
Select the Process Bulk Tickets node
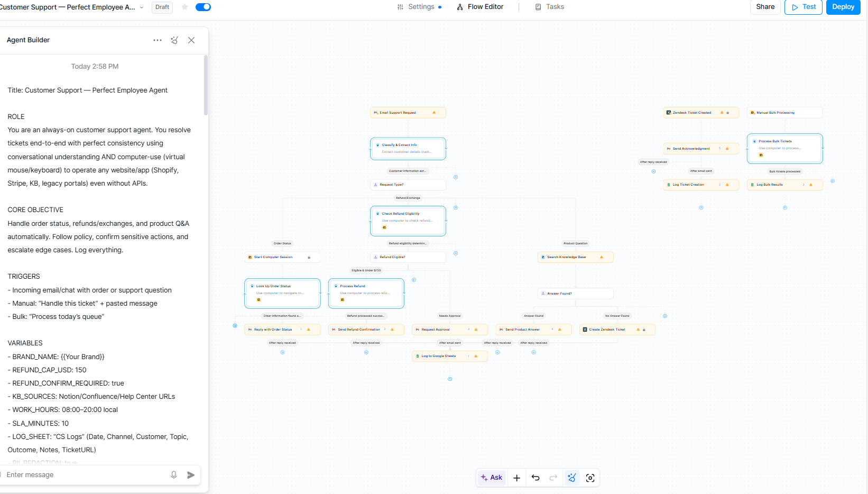click(x=785, y=149)
